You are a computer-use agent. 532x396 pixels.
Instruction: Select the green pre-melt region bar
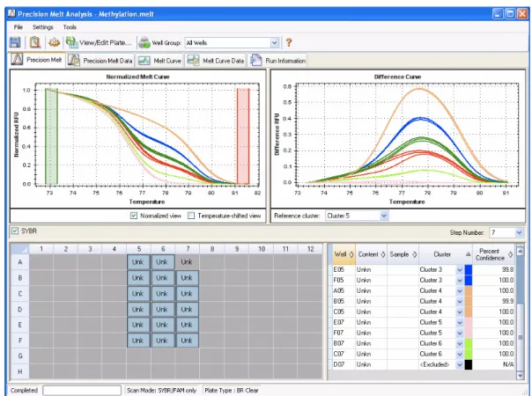(x=51, y=136)
